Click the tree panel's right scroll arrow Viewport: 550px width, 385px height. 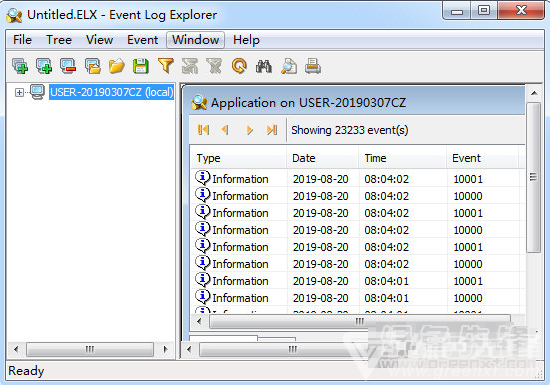pyautogui.click(x=166, y=349)
